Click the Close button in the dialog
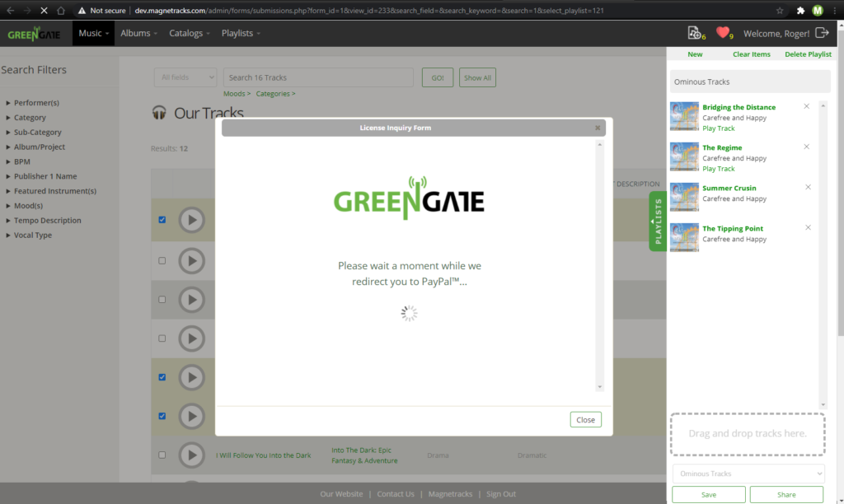 [586, 419]
